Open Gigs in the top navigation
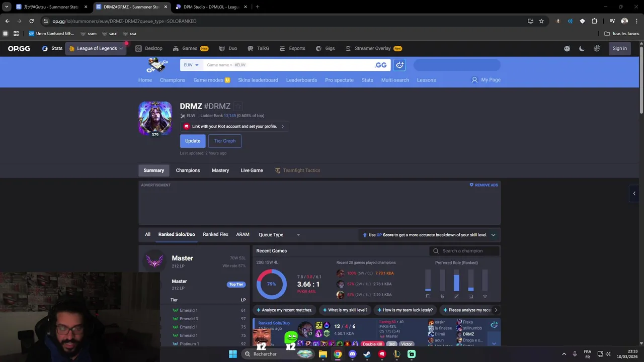Viewport: 644px width, 362px height. pos(325,48)
